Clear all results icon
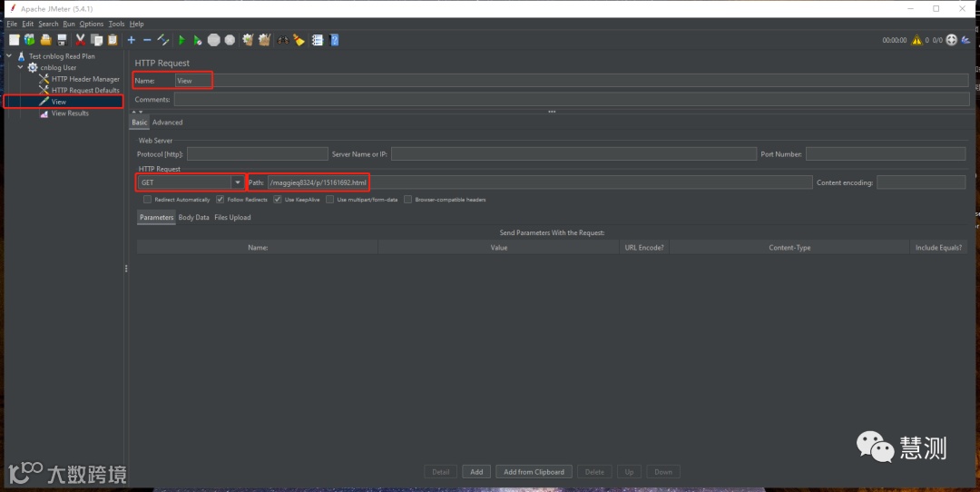The image size is (980, 492). [x=264, y=40]
